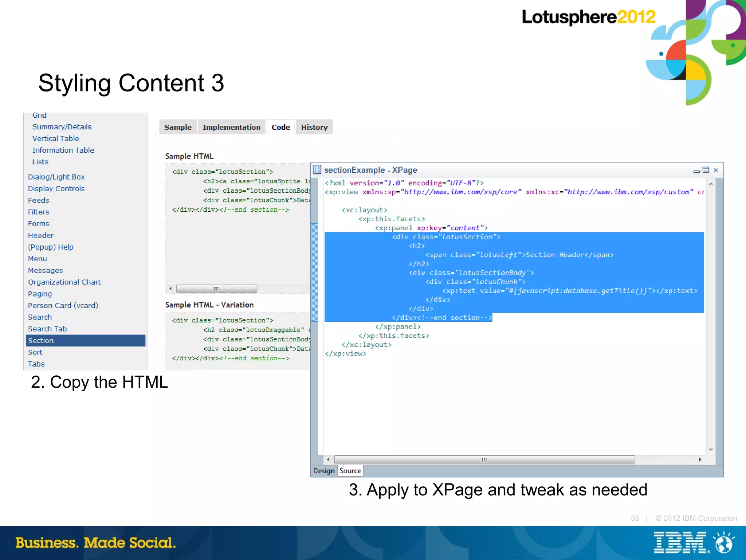The image size is (746, 560).
Task: Open the Header link
Action: pos(41,235)
